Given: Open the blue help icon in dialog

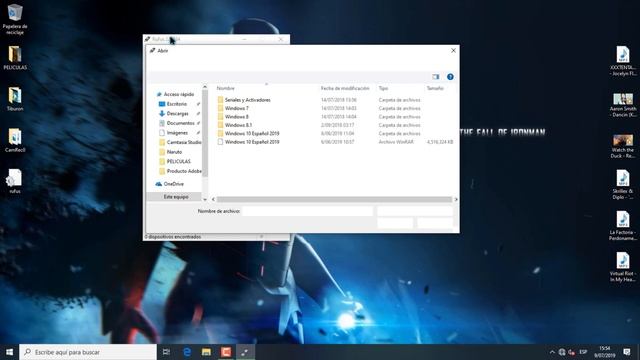Looking at the screenshot, I should point(450,77).
